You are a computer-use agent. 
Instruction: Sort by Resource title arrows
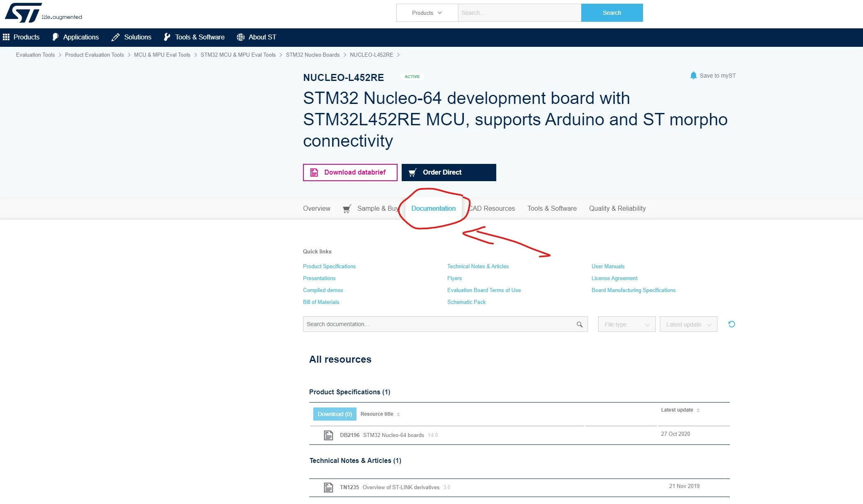click(x=398, y=414)
